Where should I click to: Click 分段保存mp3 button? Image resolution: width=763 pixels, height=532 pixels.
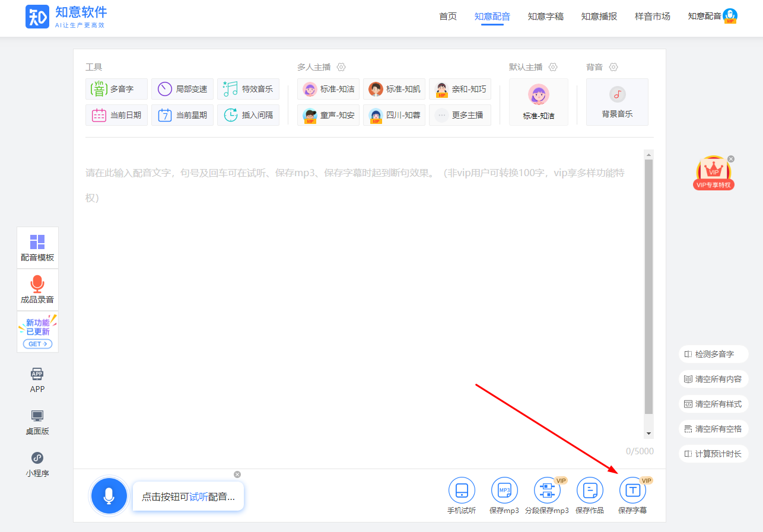(x=547, y=490)
